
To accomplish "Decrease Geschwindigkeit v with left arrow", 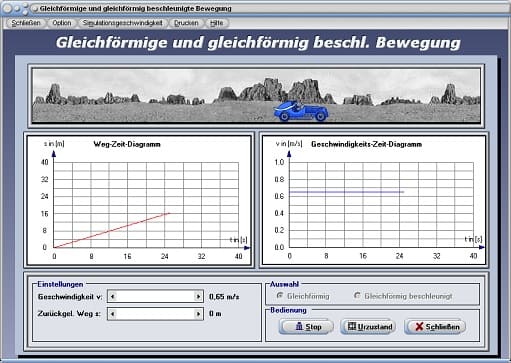I will (113, 296).
